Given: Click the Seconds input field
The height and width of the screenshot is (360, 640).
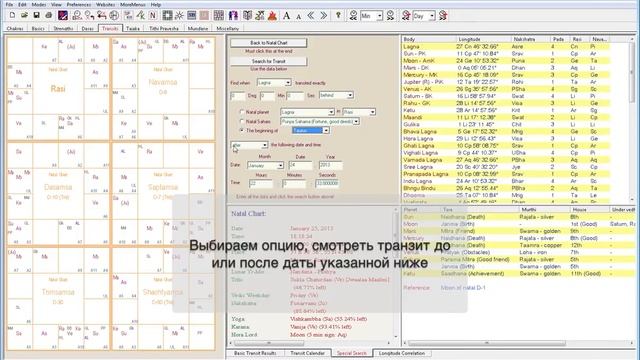Looking at the screenshot, I should click(x=327, y=183).
